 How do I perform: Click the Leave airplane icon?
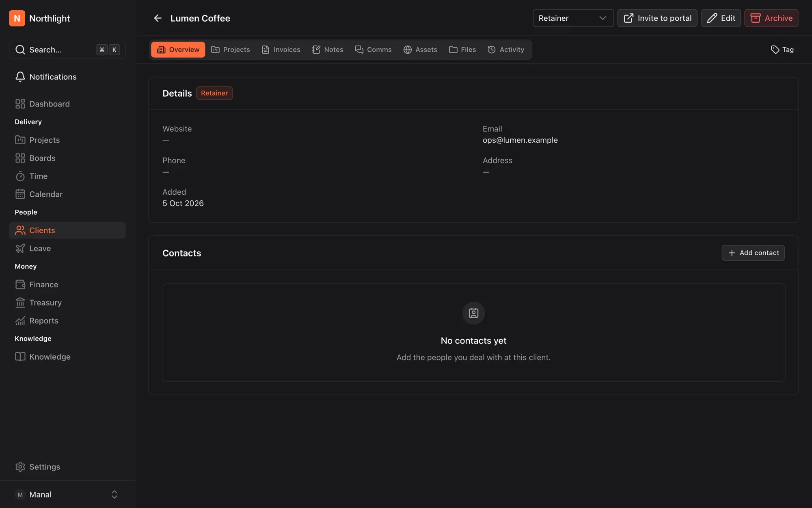coord(20,248)
